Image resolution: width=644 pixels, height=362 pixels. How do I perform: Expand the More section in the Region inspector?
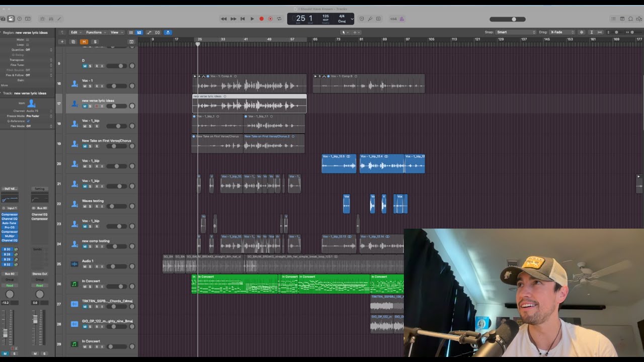(x=5, y=85)
